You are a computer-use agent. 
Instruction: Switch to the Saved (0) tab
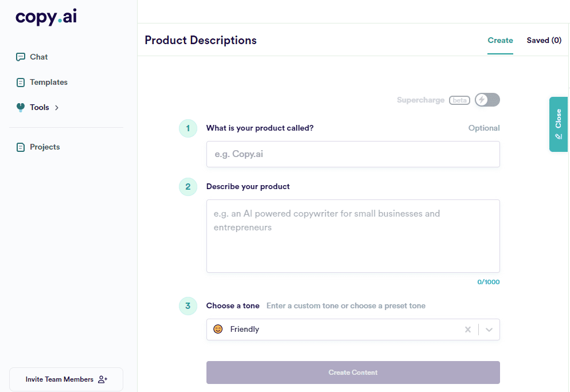[x=544, y=40]
